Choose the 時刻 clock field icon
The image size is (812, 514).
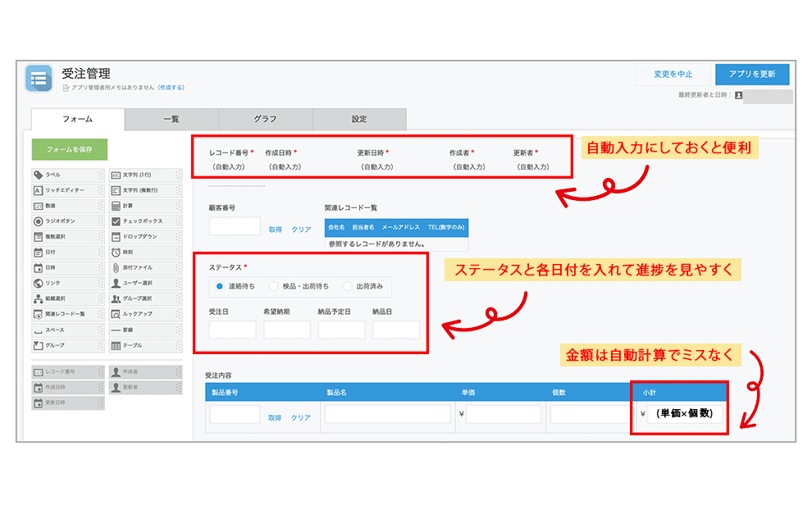point(116,252)
